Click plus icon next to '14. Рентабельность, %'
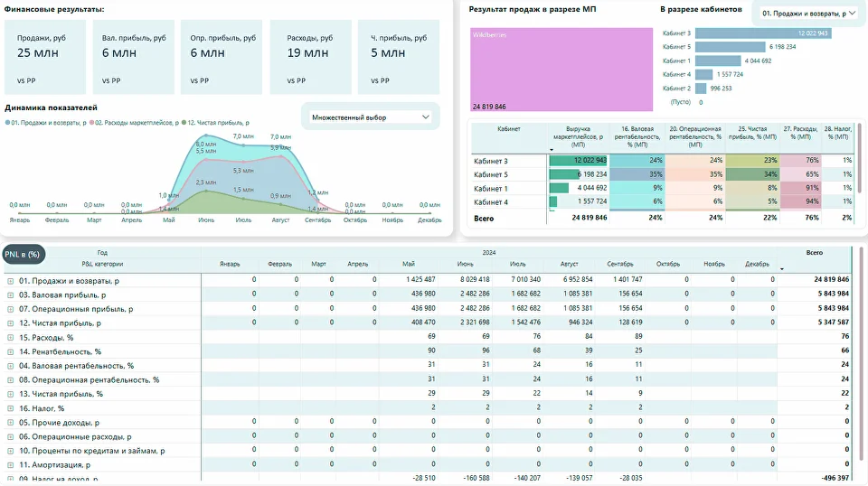 11,351
